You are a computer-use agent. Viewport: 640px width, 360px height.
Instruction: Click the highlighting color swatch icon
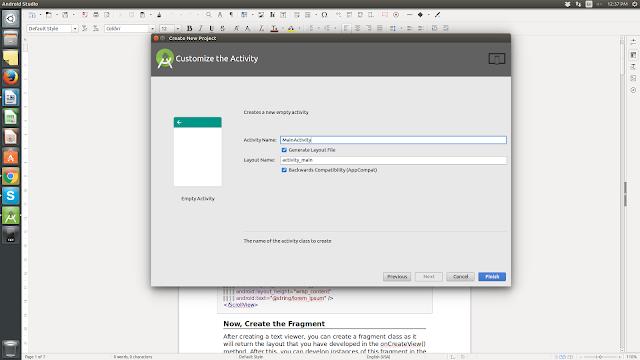point(291,29)
